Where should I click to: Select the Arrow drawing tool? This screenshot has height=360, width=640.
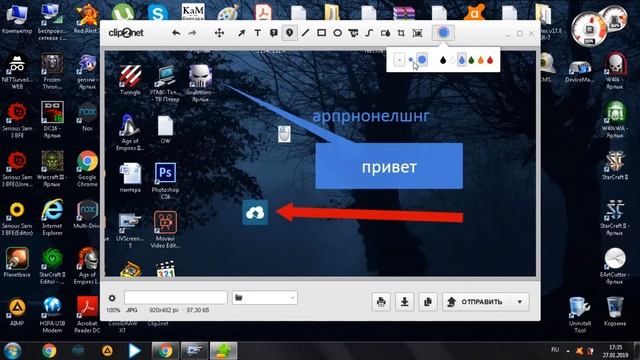pyautogui.click(x=242, y=33)
